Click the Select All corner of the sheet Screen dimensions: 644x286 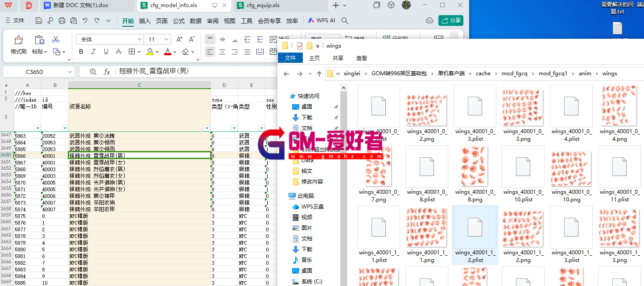click(7, 85)
